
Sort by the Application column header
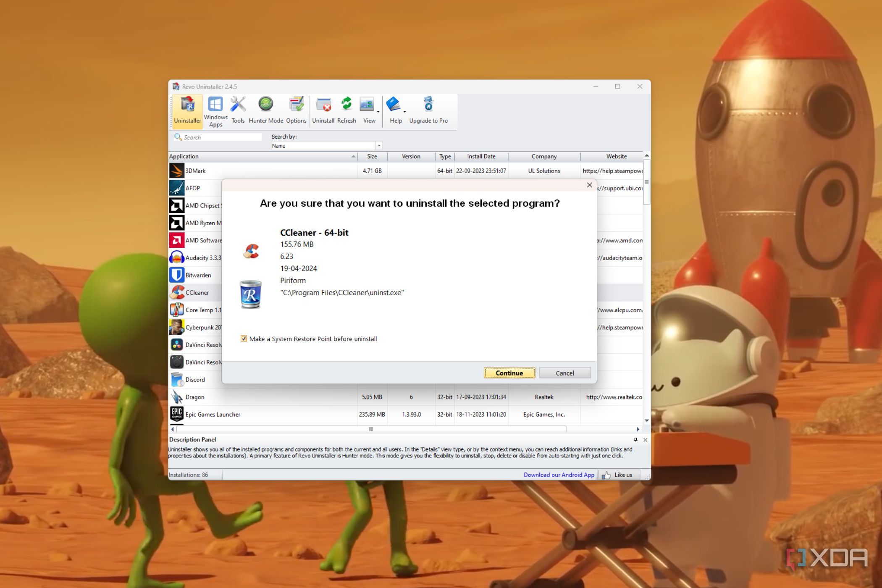pyautogui.click(x=262, y=156)
